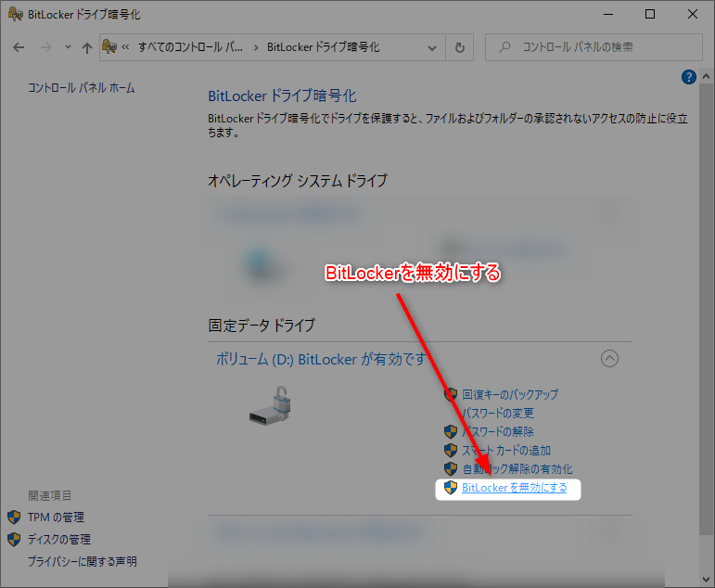The width and height of the screenshot is (715, 588).
Task: Click shield icon beside 自動ロック解除の有効化
Action: pos(451,468)
